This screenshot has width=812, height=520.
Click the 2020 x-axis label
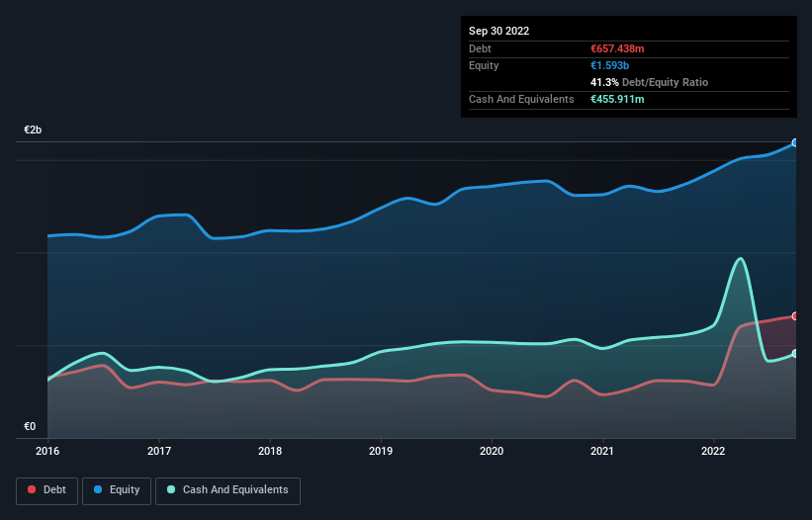click(x=492, y=451)
